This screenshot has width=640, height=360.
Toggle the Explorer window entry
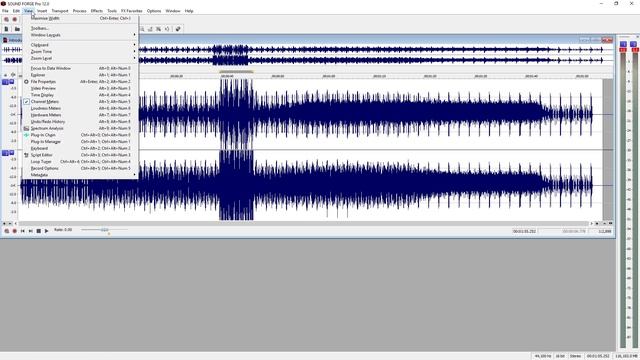click(80, 75)
